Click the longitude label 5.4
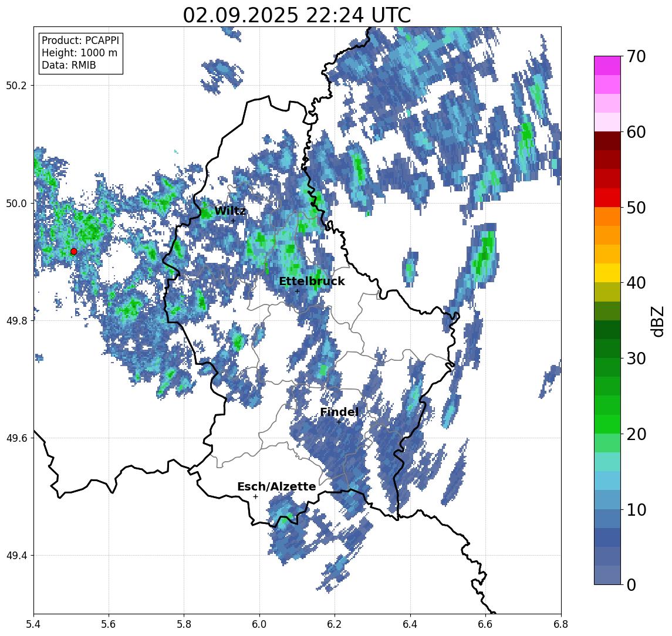Viewport: 672px width, 636px height. tap(33, 624)
